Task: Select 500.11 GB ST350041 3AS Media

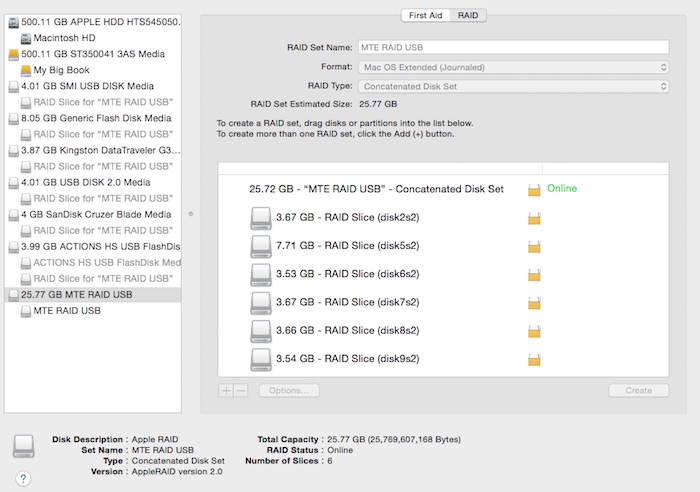Action: [x=93, y=54]
